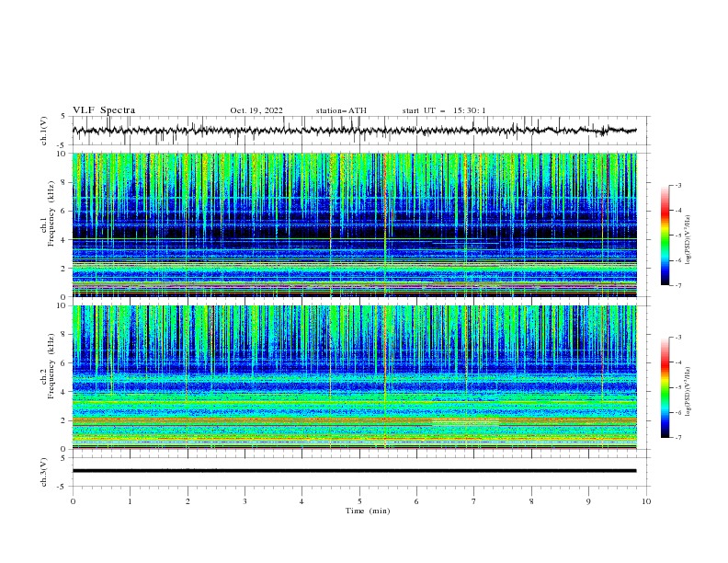Screen dimensions: 728x563
Task: Click the ch.2 color bar "log(PSD)(V²/Hz)" label
Action: [x=688, y=392]
